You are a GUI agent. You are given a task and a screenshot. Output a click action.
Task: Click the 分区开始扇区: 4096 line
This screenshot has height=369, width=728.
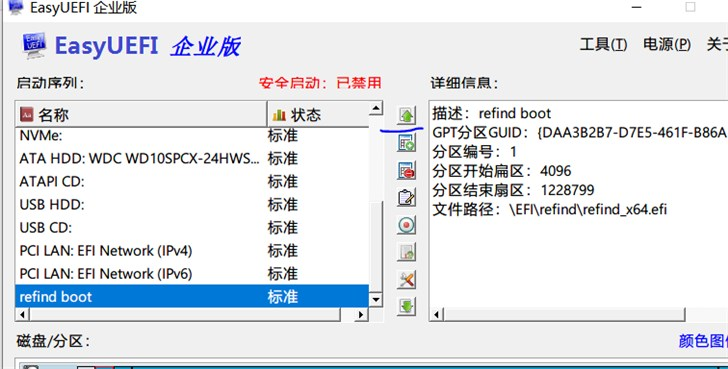(x=502, y=171)
